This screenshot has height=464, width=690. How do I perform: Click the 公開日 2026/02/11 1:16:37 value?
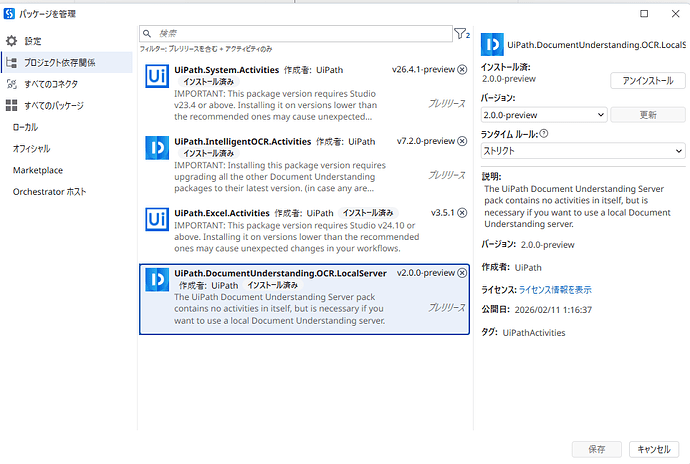click(553, 310)
